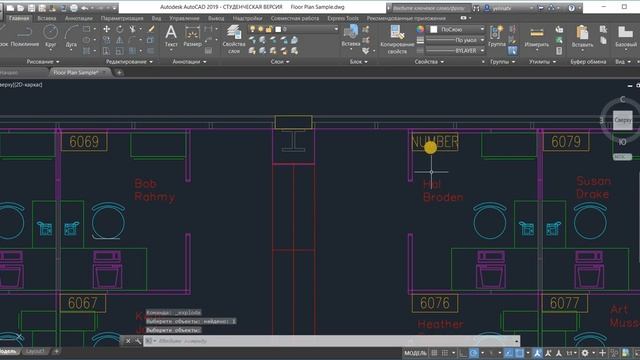This screenshot has width=640, height=360.
Task: Click the Trim scissors icon
Action: [132, 29]
